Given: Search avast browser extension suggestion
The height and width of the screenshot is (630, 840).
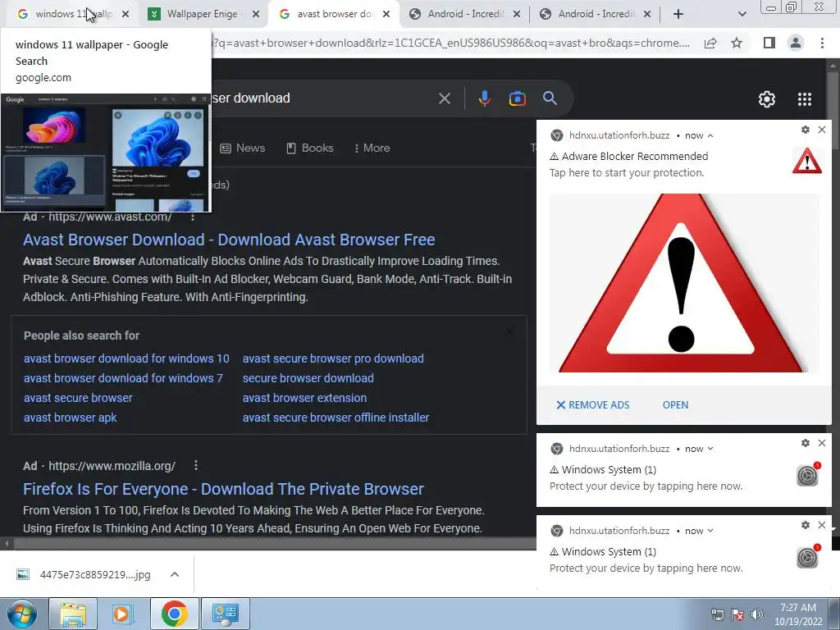Looking at the screenshot, I should (305, 398).
